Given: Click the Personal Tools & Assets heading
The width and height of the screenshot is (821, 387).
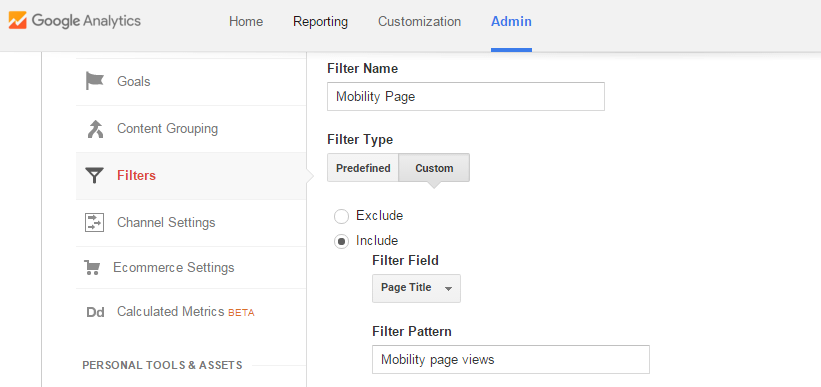Looking at the screenshot, I should point(162,365).
